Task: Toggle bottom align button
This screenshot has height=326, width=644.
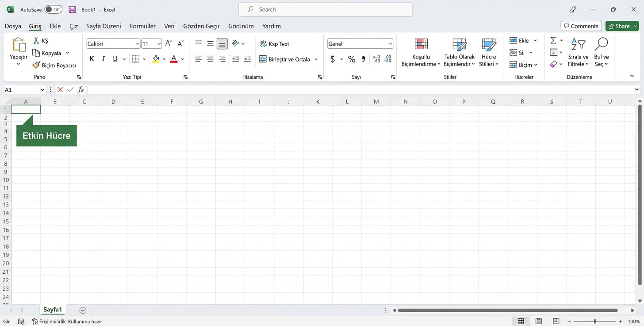Action: coord(222,43)
